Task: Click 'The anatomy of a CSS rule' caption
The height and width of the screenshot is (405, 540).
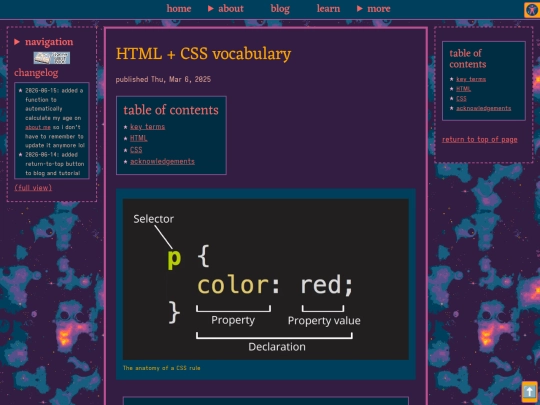Action: (x=162, y=368)
